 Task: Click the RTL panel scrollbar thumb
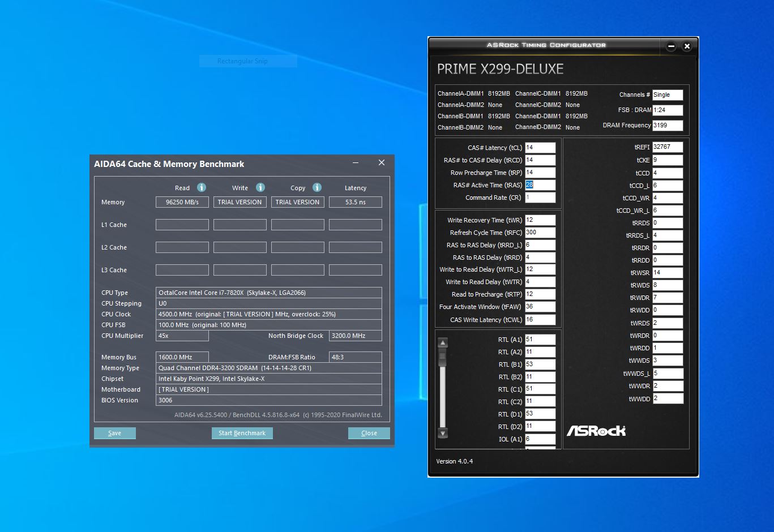coord(442,357)
